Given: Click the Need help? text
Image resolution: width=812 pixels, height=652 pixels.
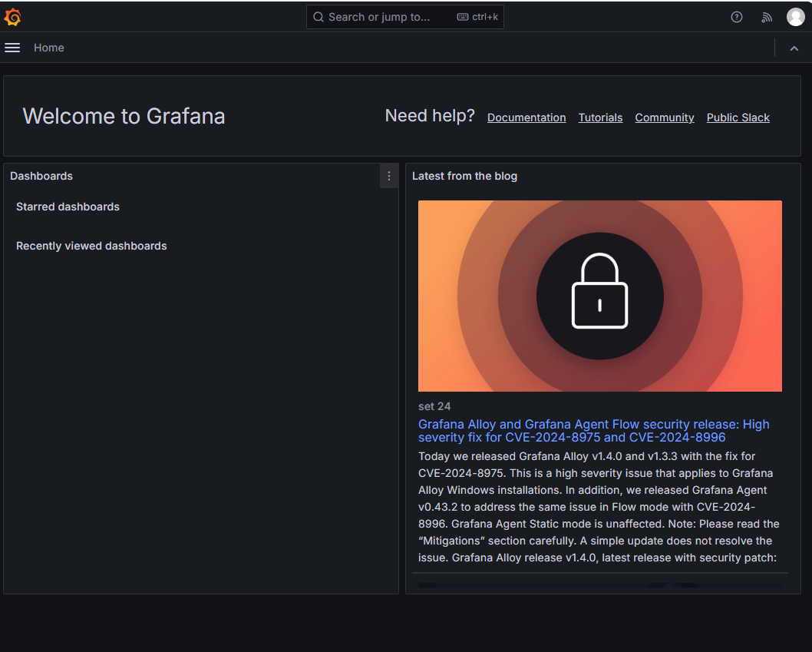Looking at the screenshot, I should tap(430, 115).
